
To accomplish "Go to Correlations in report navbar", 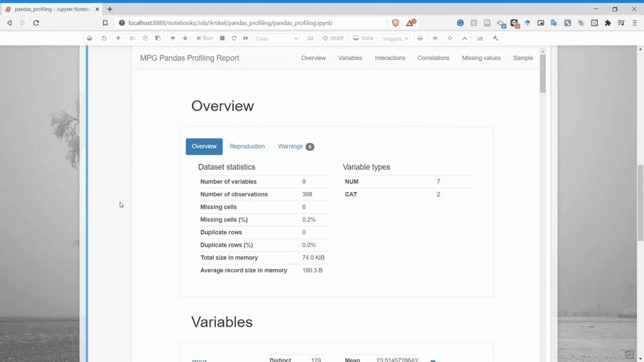I will [433, 58].
